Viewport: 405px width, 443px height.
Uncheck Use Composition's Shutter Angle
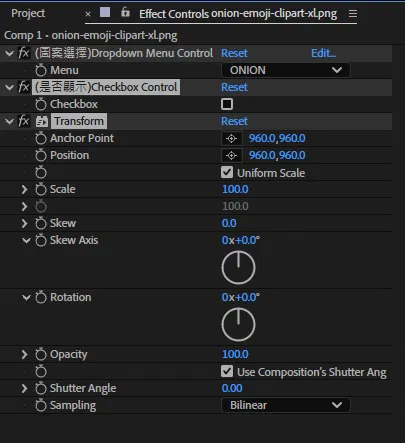point(227,371)
